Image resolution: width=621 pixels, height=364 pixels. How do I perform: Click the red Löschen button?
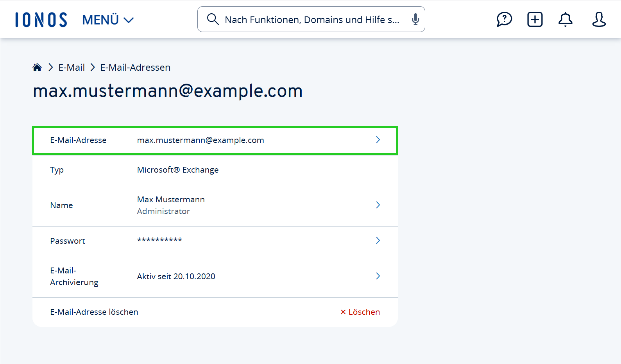point(360,312)
